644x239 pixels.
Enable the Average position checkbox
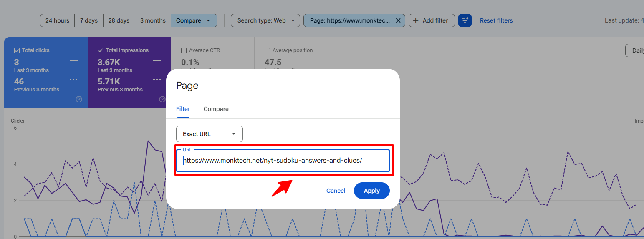268,50
